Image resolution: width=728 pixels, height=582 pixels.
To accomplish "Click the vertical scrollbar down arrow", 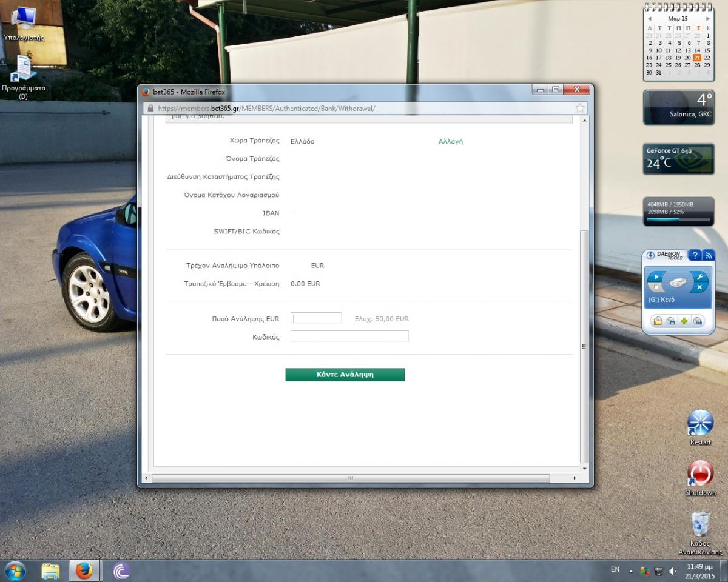I will (584, 469).
